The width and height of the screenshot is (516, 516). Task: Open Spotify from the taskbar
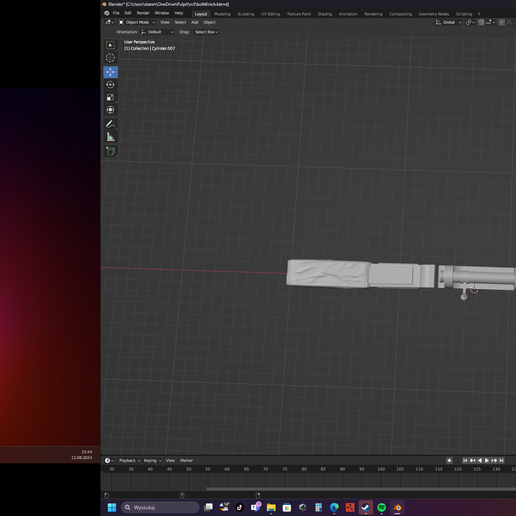coord(382,508)
